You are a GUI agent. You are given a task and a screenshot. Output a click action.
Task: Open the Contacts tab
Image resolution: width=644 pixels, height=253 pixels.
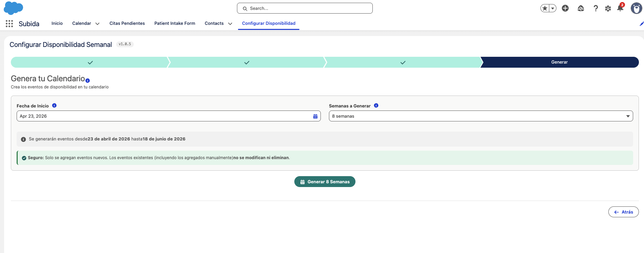tap(214, 23)
